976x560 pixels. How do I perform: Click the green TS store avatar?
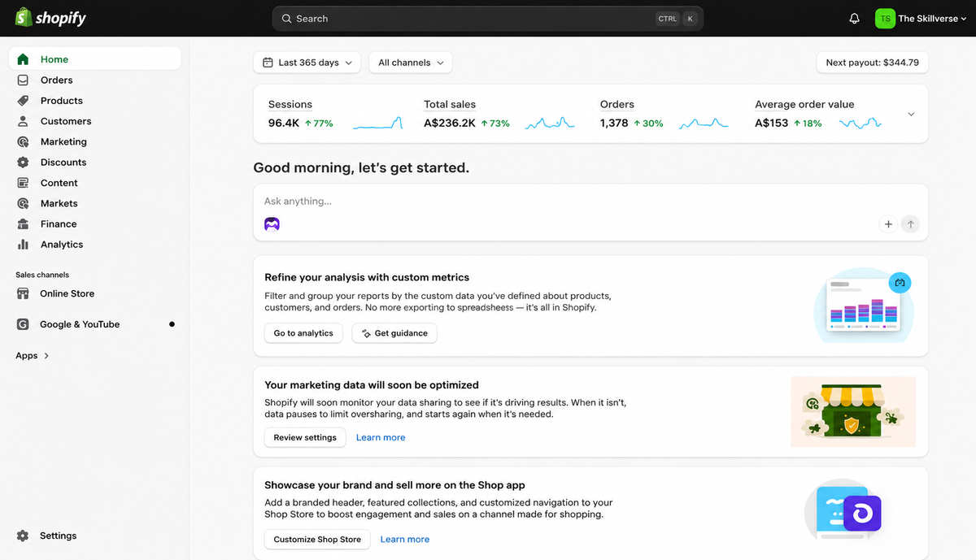885,18
